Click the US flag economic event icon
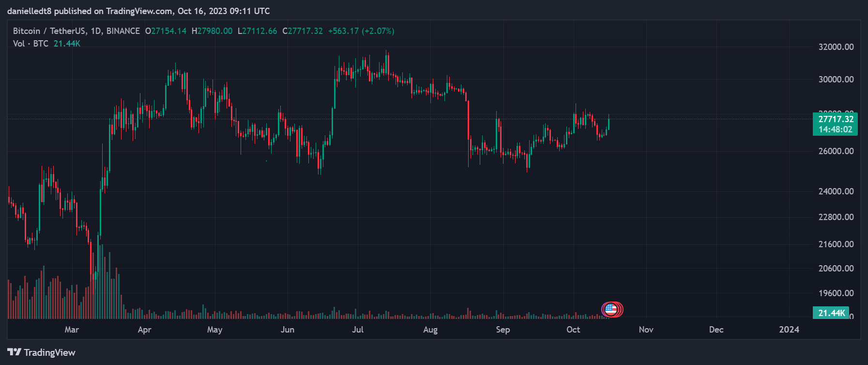This screenshot has width=868, height=365. coord(610,309)
